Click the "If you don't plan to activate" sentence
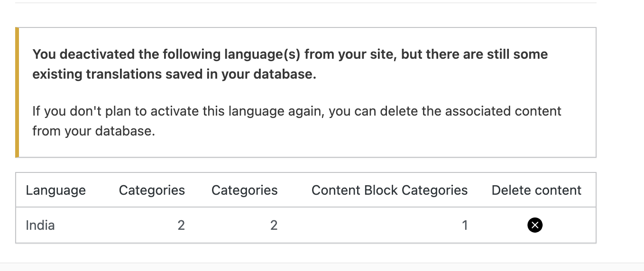Screen dimensions: 644x271 click(x=297, y=111)
